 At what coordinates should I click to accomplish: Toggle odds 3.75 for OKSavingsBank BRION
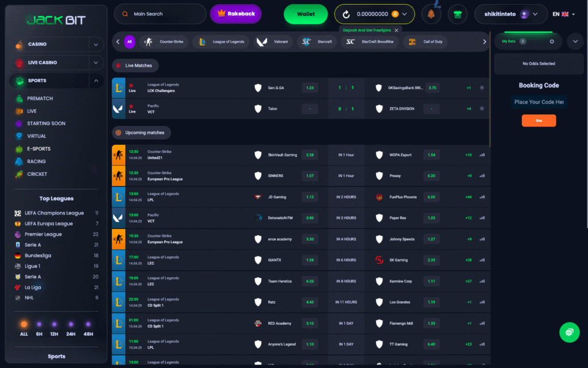point(432,88)
